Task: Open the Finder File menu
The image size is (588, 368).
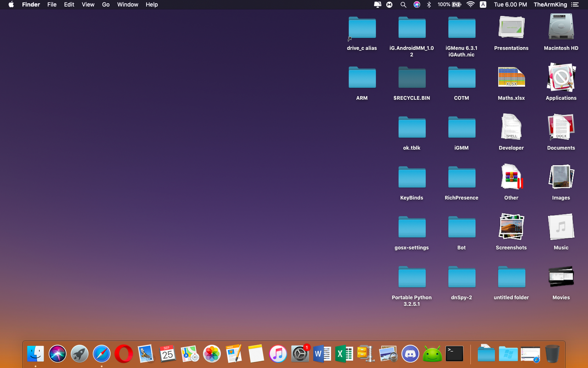Action: click(51, 5)
